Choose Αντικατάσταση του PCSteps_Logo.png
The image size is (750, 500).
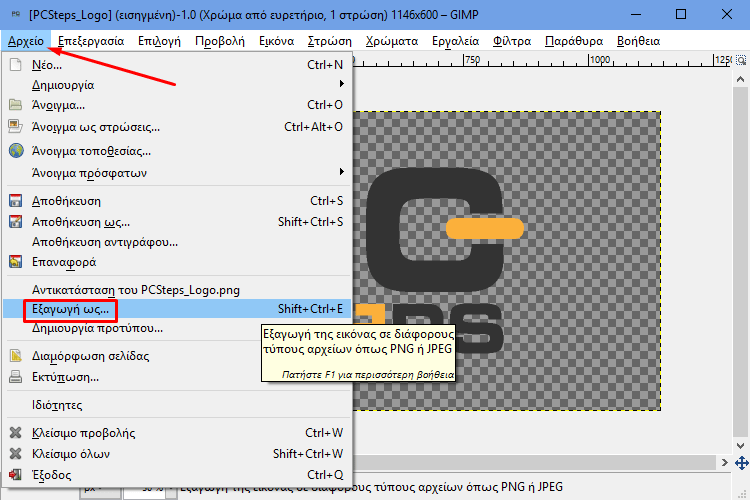[177, 290]
